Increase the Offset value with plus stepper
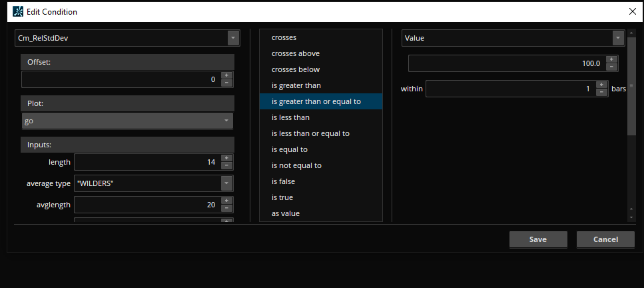644x288 pixels. (x=226, y=75)
